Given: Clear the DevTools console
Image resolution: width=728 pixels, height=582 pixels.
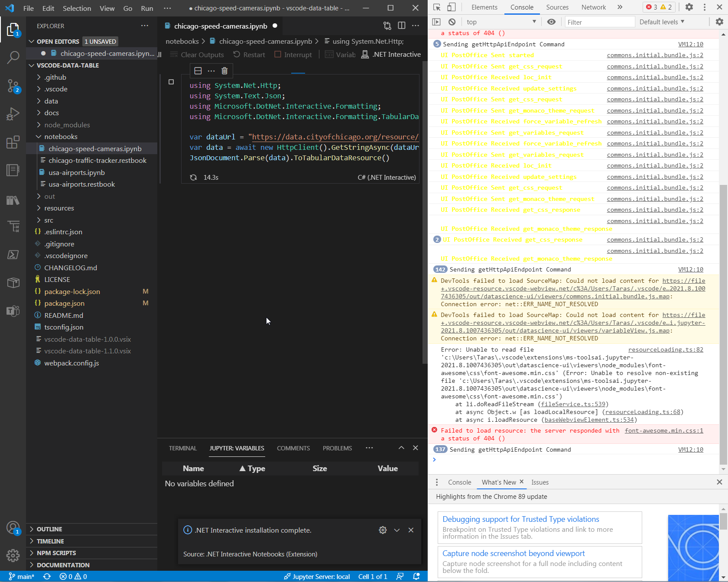Looking at the screenshot, I should (x=452, y=22).
